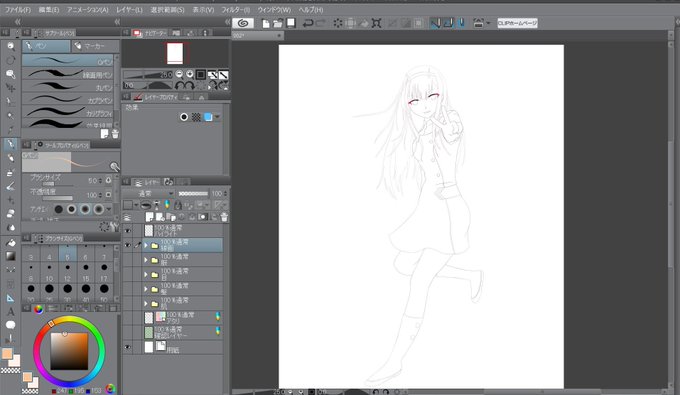Adjust the ブラシサイズ slider
Screen dimensions: 680x395
[x=58, y=184]
